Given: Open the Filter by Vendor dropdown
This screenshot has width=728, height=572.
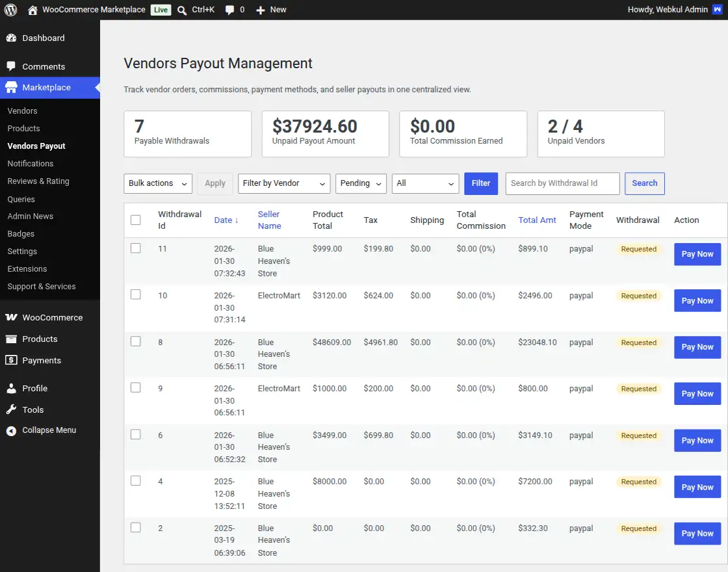Looking at the screenshot, I should coord(283,183).
